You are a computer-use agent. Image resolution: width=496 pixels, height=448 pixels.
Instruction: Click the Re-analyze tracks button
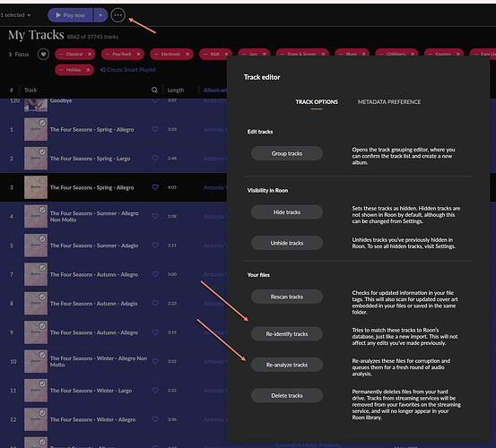pos(287,365)
